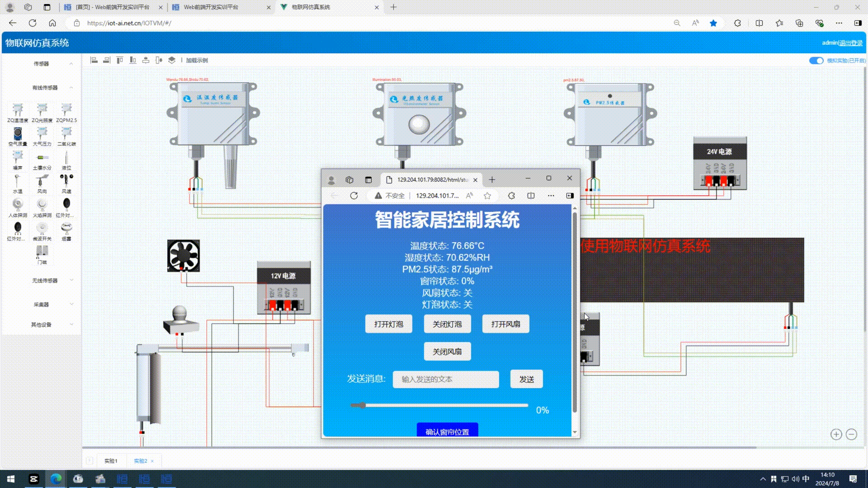Open the layers icon in the toolbar
This screenshot has height=488, width=868.
coord(171,60)
